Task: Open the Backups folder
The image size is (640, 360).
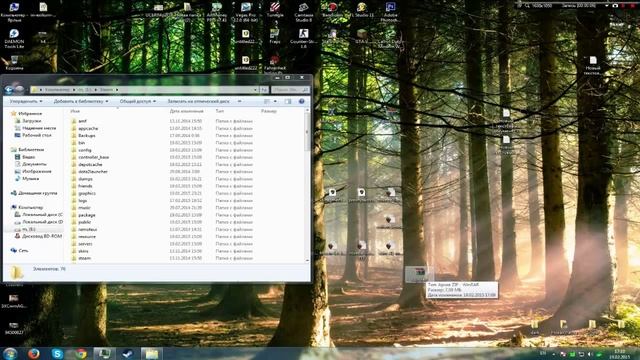Action: (x=87, y=136)
